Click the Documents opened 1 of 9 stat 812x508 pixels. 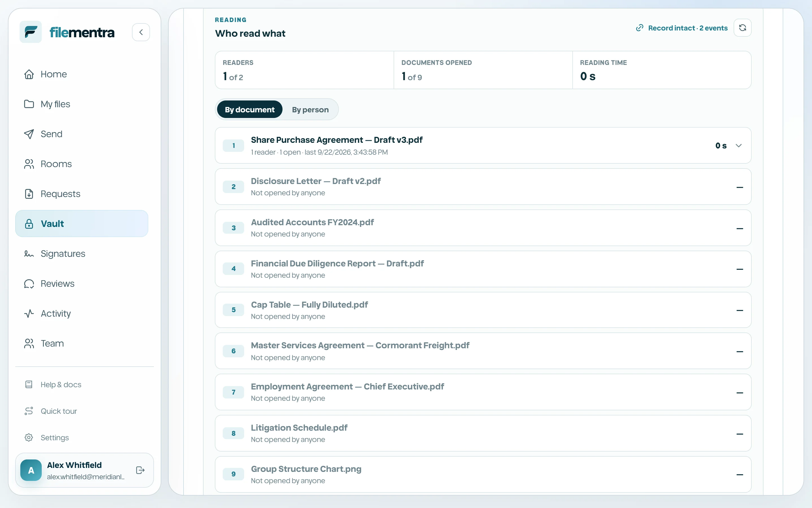pyautogui.click(x=483, y=70)
